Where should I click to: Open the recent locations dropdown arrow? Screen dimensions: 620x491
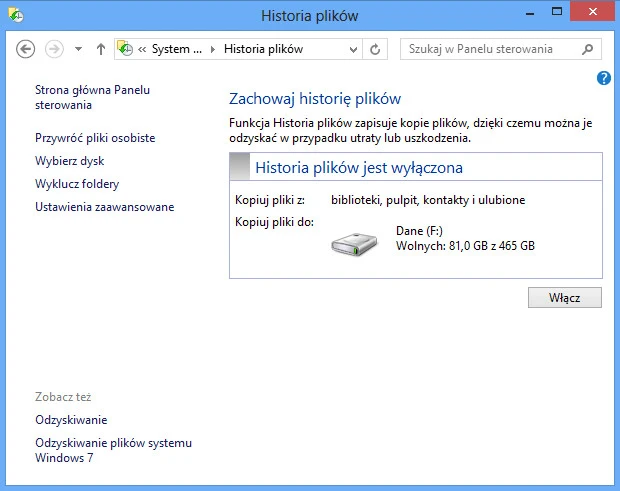coord(78,49)
